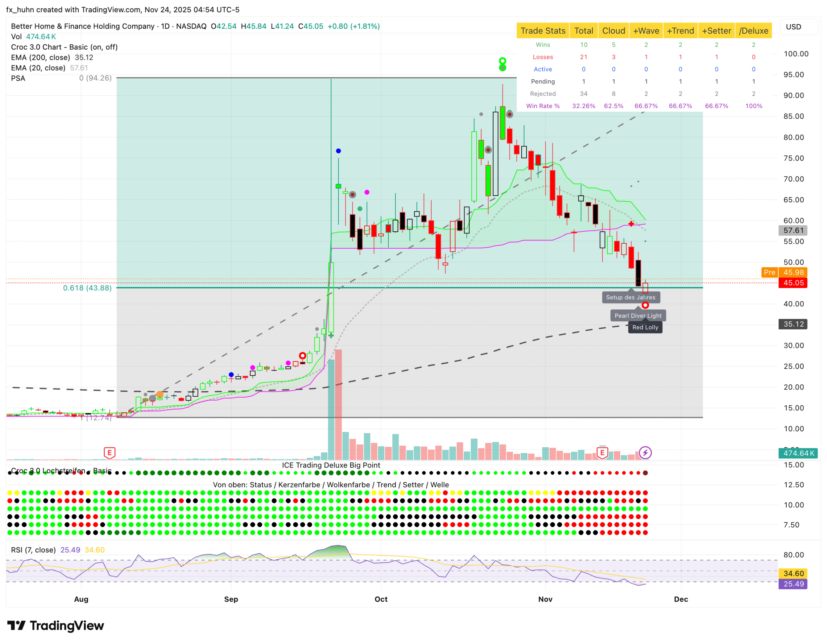
Task: Click the orange dot marker on the mid-August candles
Action: tap(160, 395)
